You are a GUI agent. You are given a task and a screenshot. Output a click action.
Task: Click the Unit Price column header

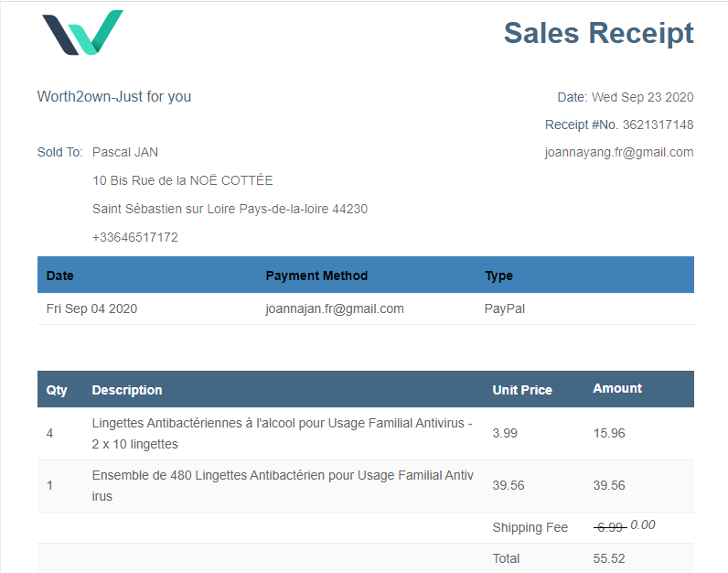tap(522, 390)
